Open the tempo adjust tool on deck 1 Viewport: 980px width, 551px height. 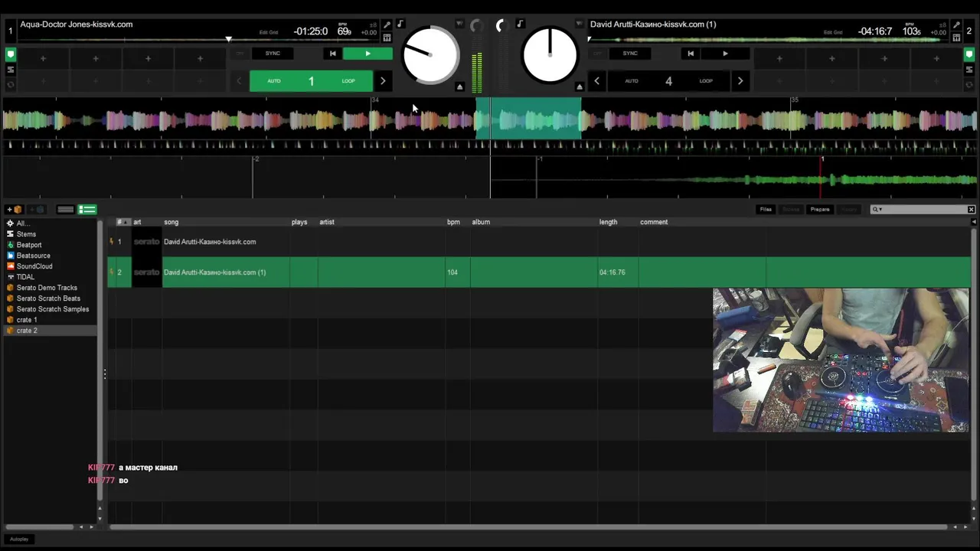(387, 25)
